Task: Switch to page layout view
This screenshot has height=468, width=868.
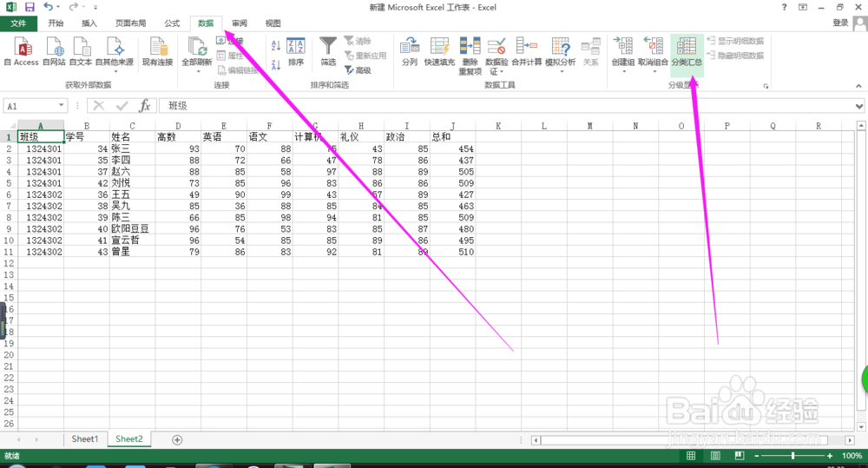Action: [x=715, y=455]
